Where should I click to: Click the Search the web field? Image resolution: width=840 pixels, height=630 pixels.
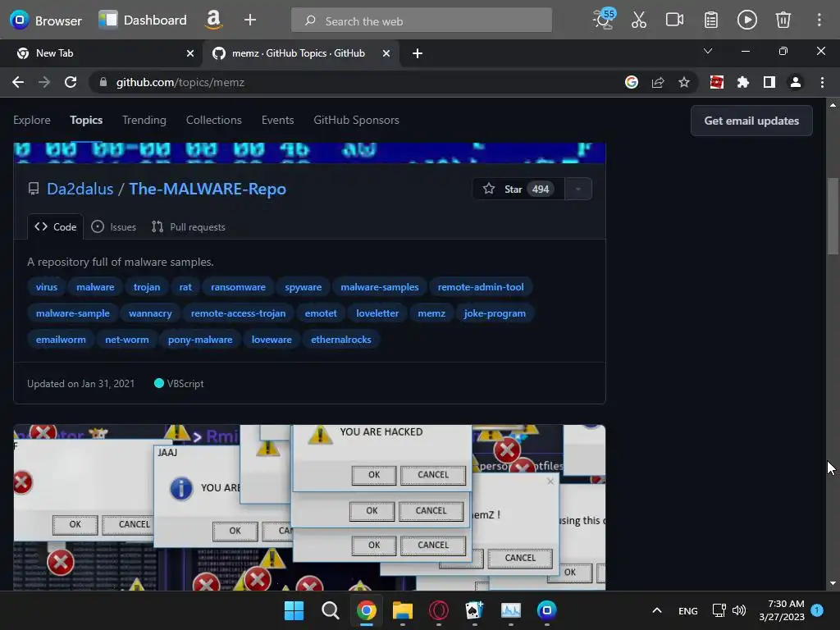(422, 21)
